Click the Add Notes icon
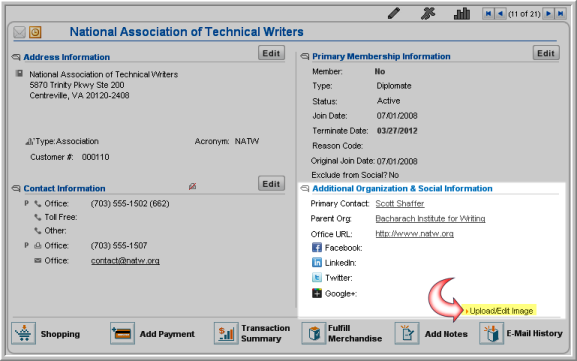 407,333
